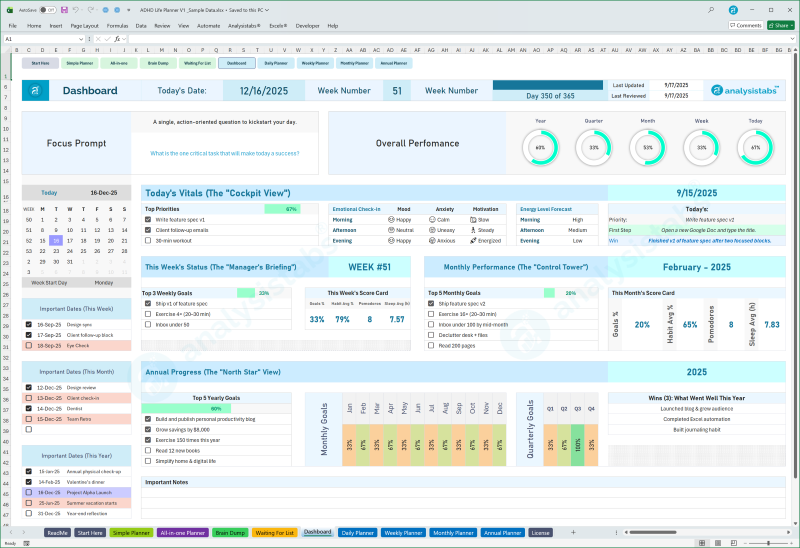Click the Simple Planner navigation button
The width and height of the screenshot is (800, 548).
[79, 62]
